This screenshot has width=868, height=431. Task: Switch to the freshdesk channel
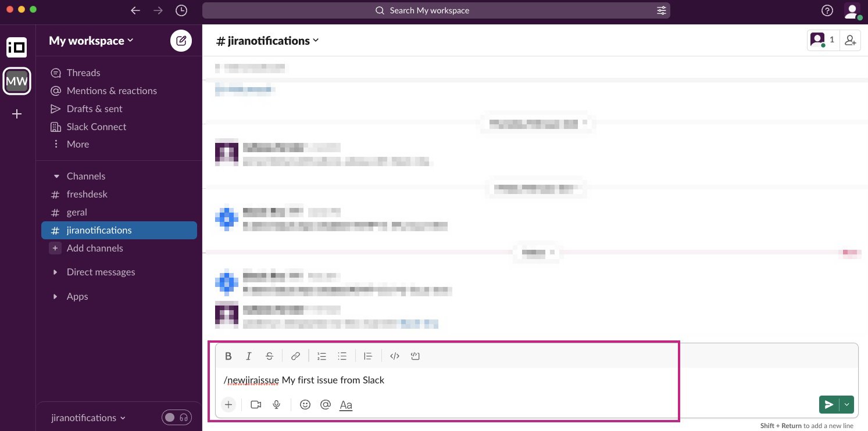point(87,194)
